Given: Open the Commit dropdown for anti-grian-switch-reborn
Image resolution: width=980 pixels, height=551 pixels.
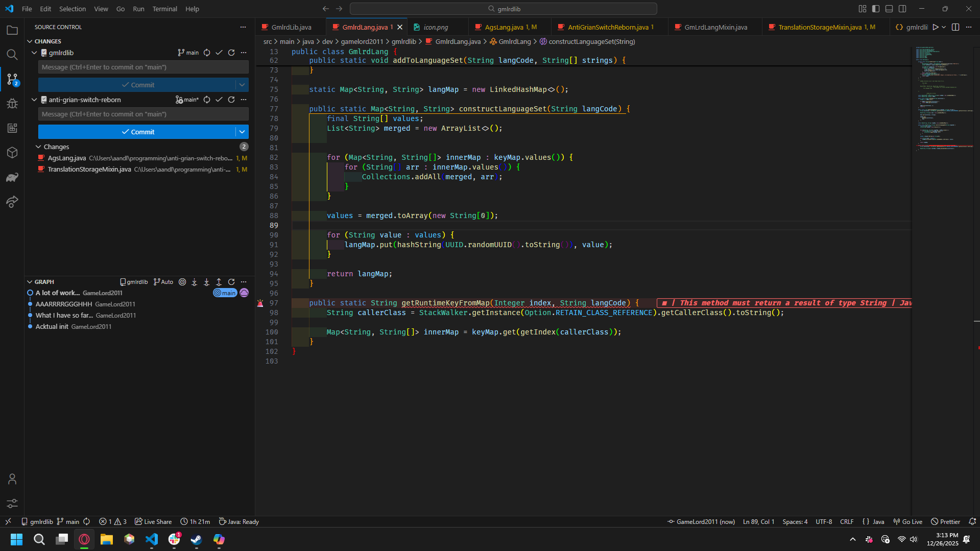Looking at the screenshot, I should coord(242,132).
